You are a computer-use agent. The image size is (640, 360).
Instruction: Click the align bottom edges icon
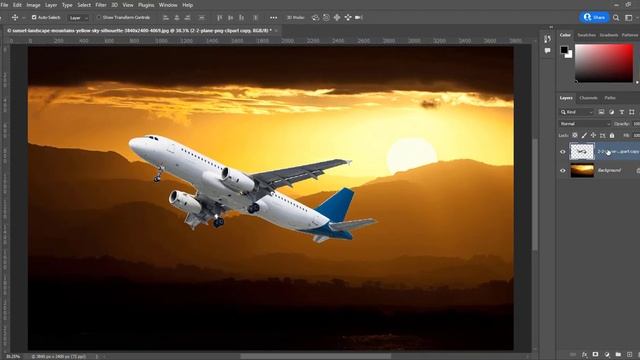[x=242, y=18]
